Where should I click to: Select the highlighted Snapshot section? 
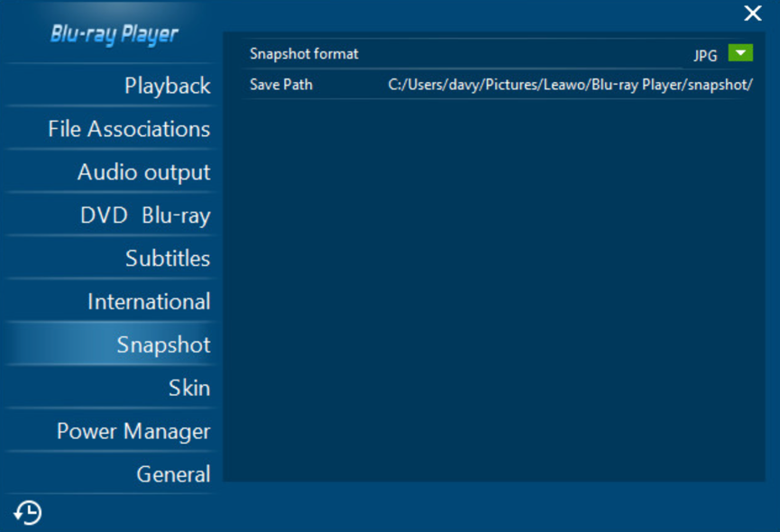click(x=163, y=345)
